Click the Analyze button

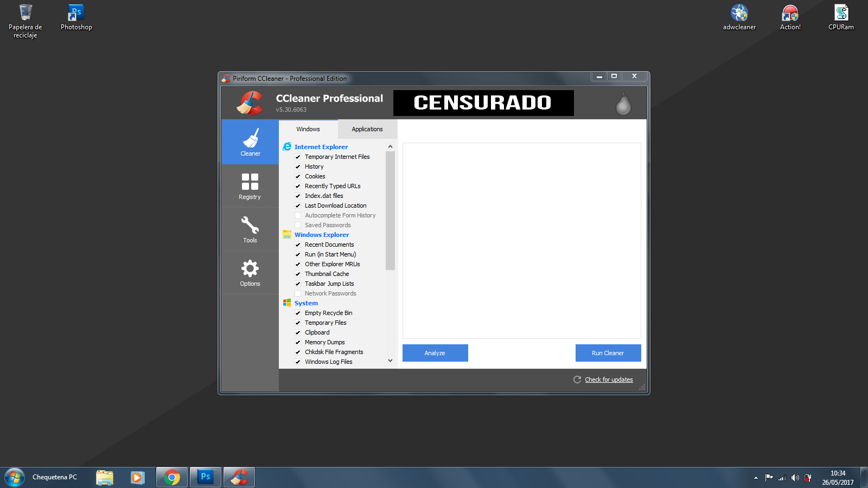435,353
